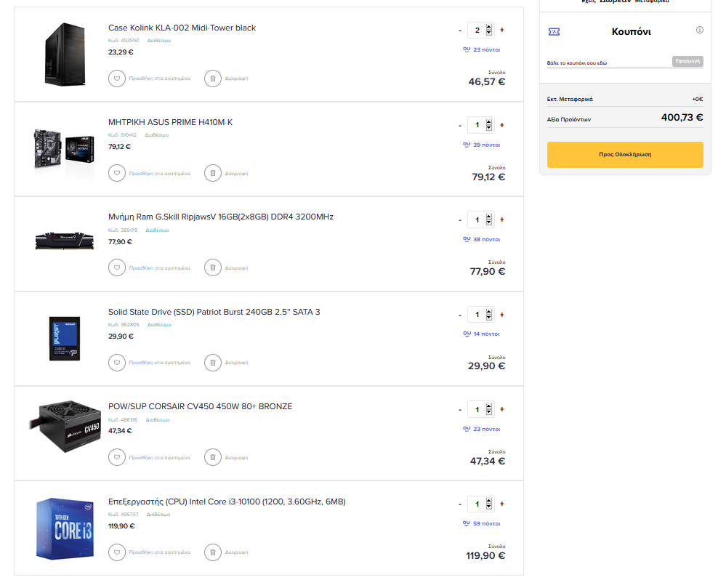
Task: Add Kolink KLA-002 case to favorites heart icon
Action: pos(117,78)
